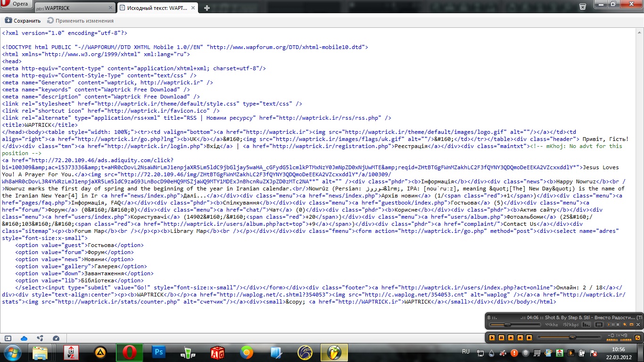Viewport: 644px width, 362px height.
Task: Stop playback in the AIMP player
Action: point(529,337)
